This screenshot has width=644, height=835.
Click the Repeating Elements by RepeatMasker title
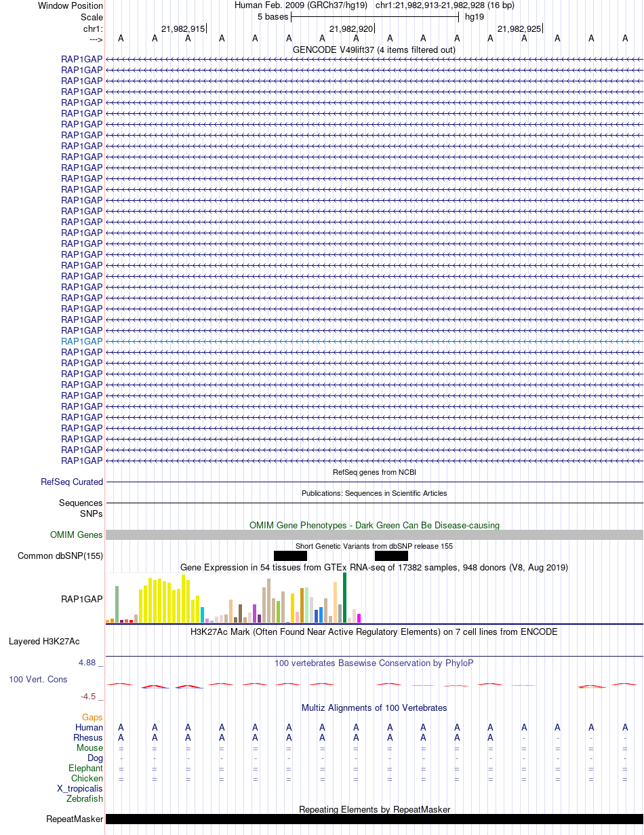pos(374,810)
